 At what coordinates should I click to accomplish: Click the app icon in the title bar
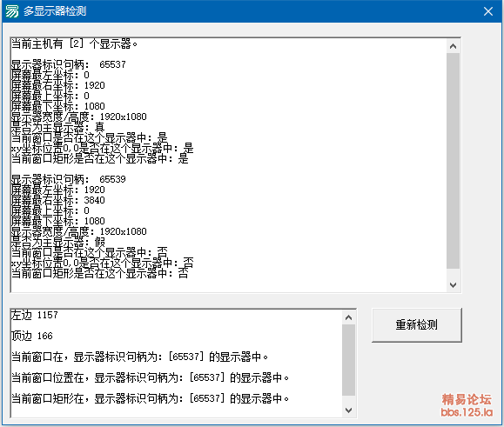pyautogui.click(x=12, y=11)
